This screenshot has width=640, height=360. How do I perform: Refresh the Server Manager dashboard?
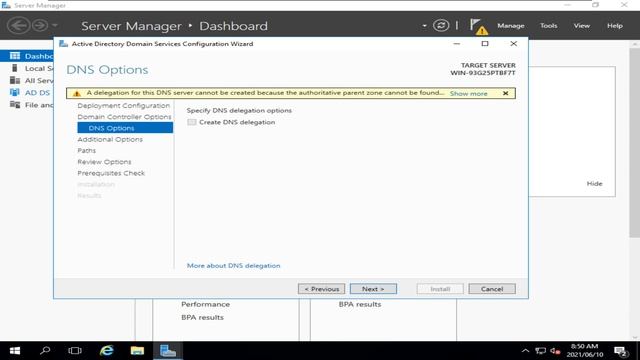pyautogui.click(x=441, y=25)
